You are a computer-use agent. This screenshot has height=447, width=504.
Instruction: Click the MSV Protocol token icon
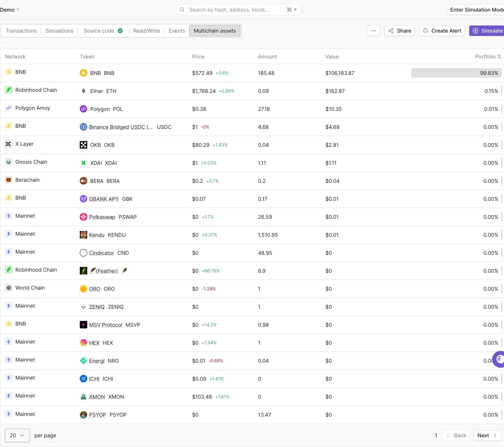[x=84, y=325]
